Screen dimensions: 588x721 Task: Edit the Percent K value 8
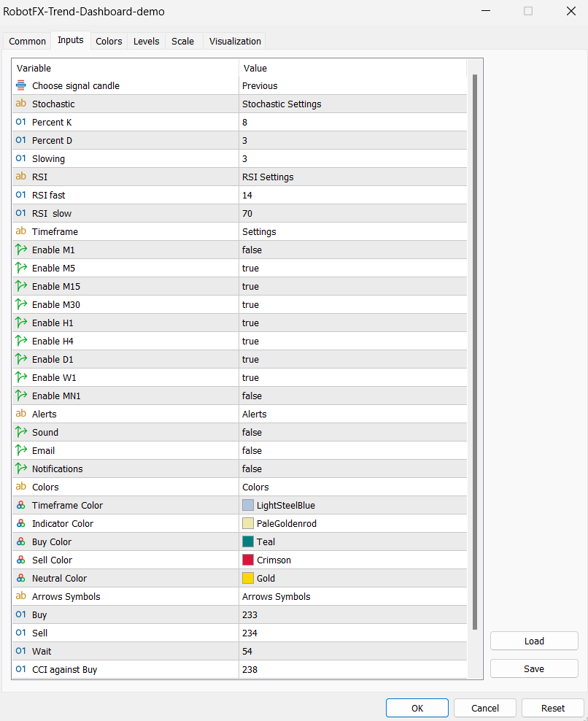pyautogui.click(x=352, y=123)
